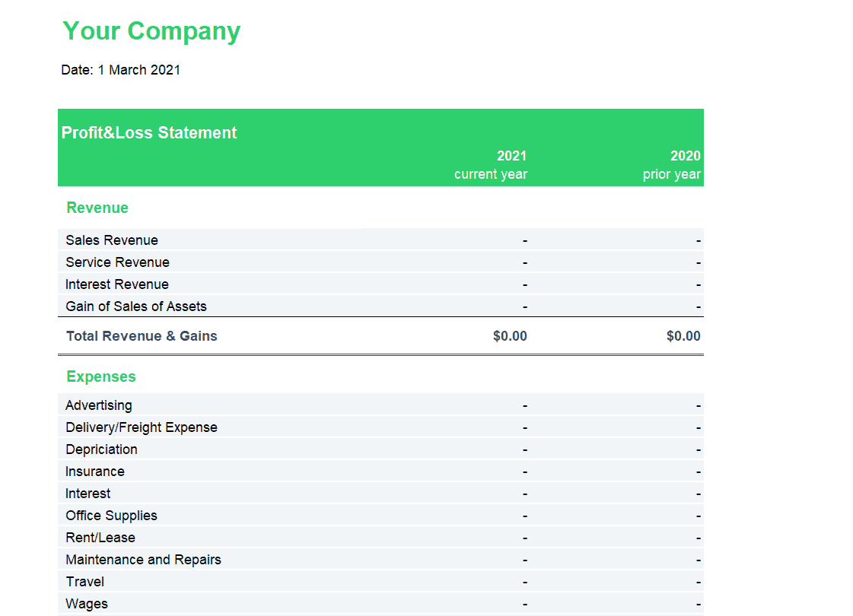This screenshot has width=853, height=616.
Task: Select the Advertising row label
Action: point(98,405)
